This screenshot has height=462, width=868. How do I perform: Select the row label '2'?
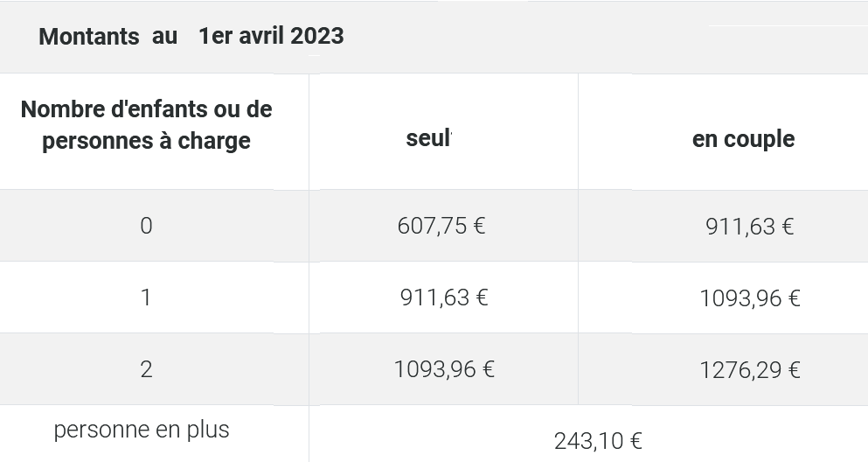pos(146,369)
